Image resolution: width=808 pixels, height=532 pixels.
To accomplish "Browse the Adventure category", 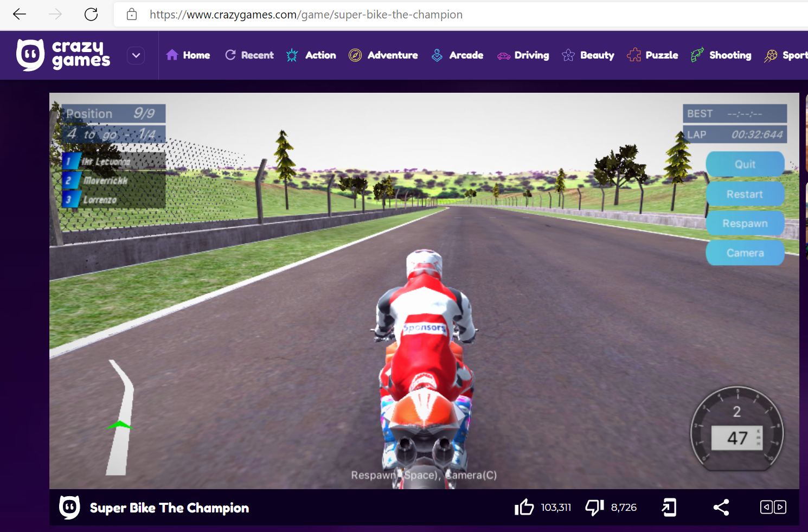I will tap(383, 55).
